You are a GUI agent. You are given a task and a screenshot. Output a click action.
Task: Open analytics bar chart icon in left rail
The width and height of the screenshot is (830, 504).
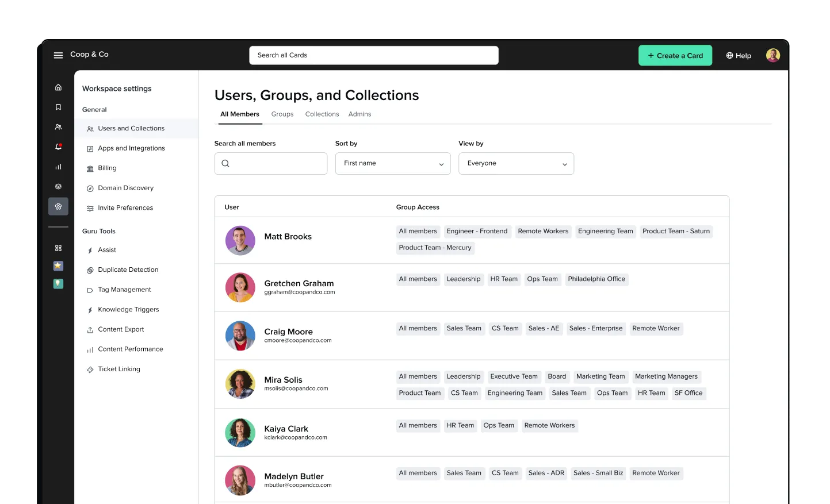coord(58,167)
